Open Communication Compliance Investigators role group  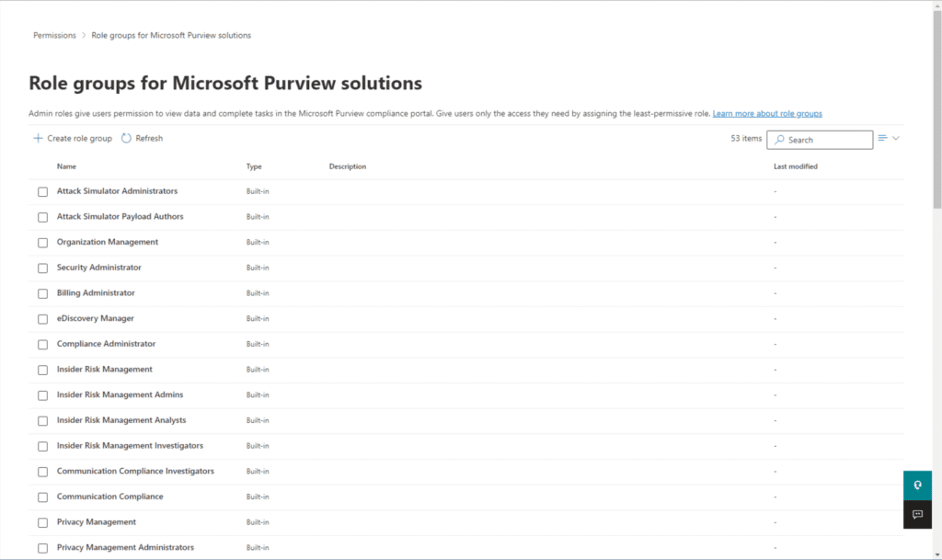[136, 471]
